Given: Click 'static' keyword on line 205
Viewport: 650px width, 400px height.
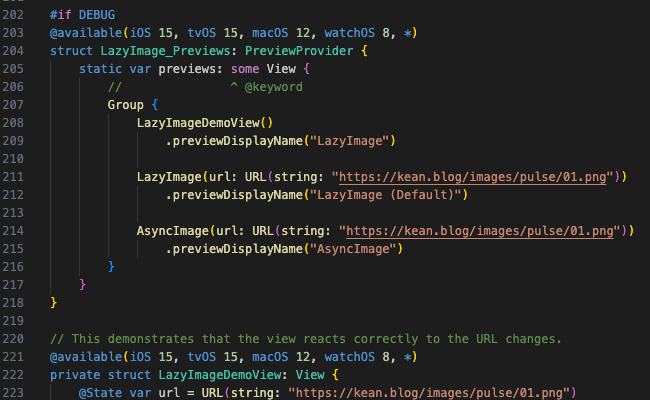Looking at the screenshot, I should click(100, 69).
